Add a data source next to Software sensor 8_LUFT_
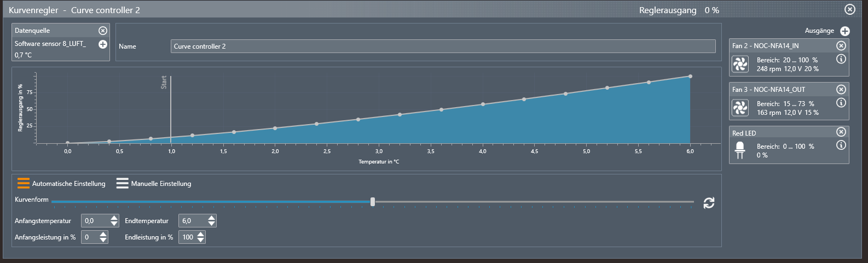 [x=102, y=44]
